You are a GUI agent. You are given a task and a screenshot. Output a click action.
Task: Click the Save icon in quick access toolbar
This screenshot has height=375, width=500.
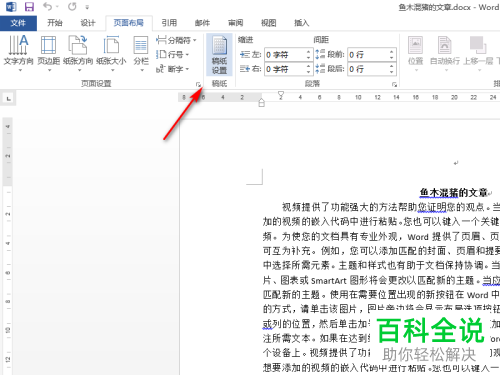pos(29,7)
